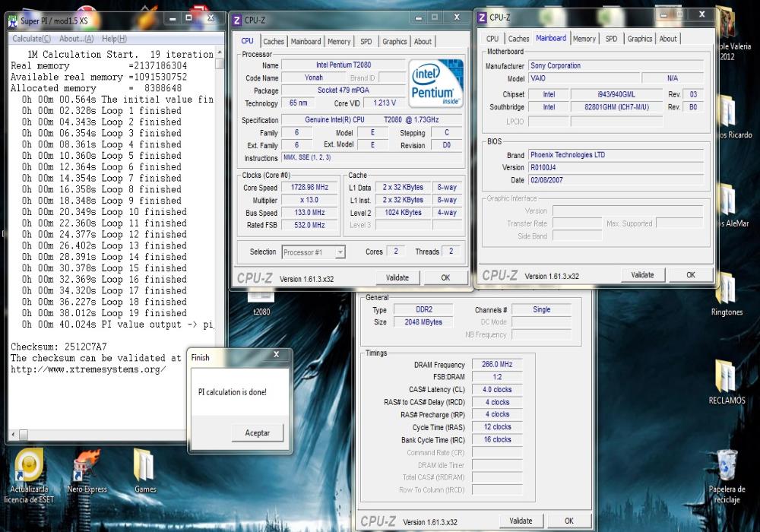Select Graphics tab in right CPU-Z window
The height and width of the screenshot is (532, 760).
(x=640, y=39)
